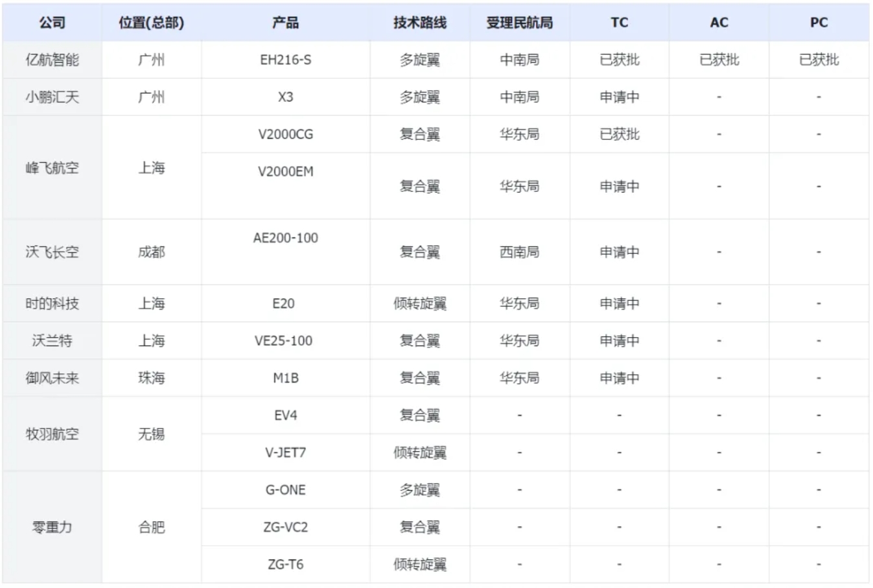This screenshot has height=588, width=873.
Task: Click the AE200-100 product cell
Action: (286, 252)
